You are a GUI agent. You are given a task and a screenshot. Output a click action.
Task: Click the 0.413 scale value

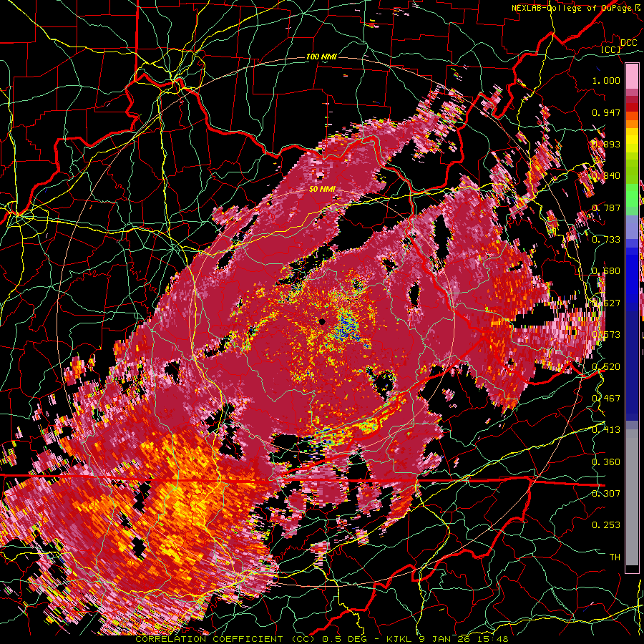[x=606, y=430]
